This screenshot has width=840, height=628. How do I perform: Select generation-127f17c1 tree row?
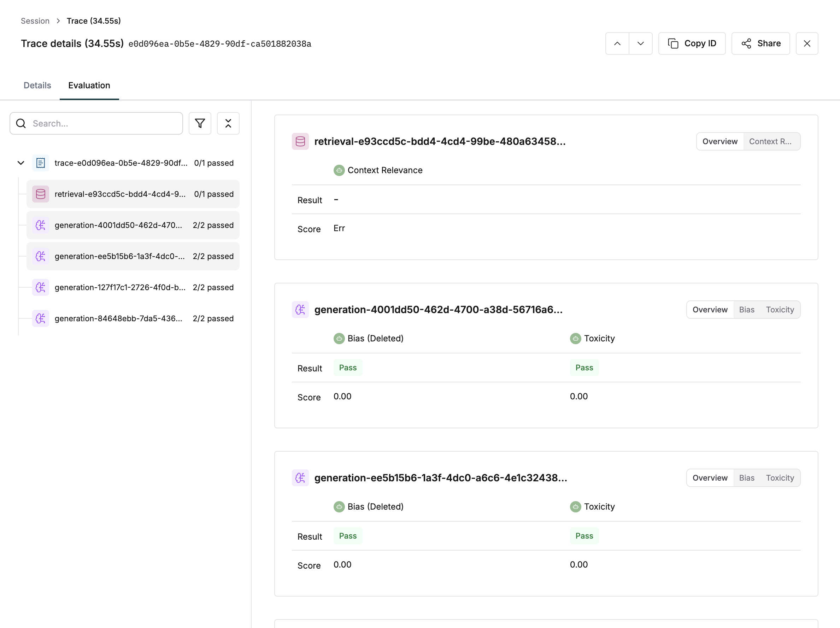coord(133,287)
